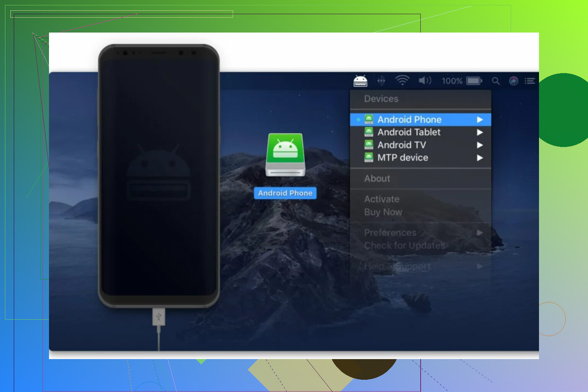
Task: Click the battery status icon
Action: coord(474,81)
